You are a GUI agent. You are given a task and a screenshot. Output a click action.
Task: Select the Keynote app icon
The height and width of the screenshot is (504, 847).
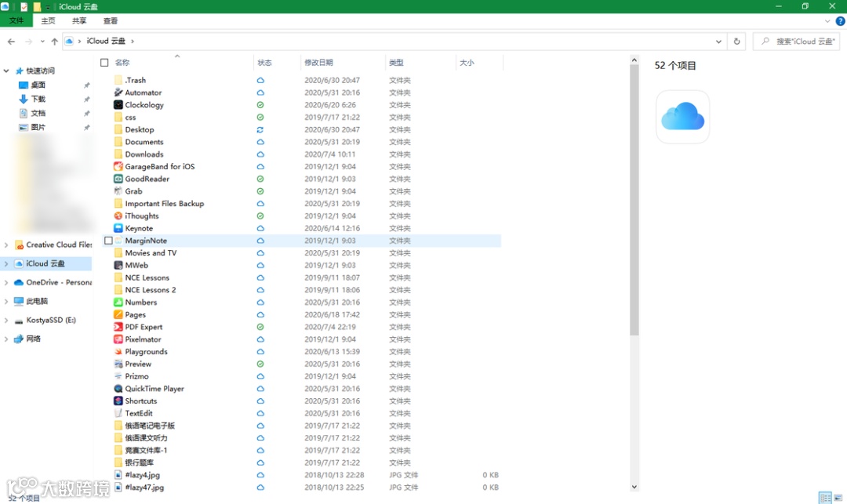[118, 228]
